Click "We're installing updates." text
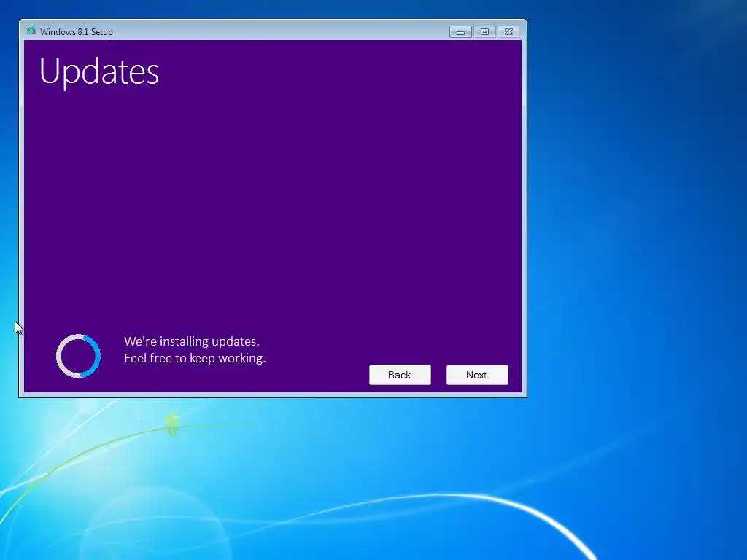The width and height of the screenshot is (747, 560). point(192,341)
